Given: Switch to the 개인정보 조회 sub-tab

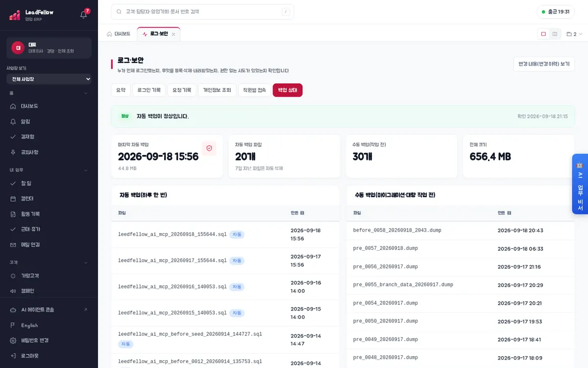Looking at the screenshot, I should pos(217,90).
